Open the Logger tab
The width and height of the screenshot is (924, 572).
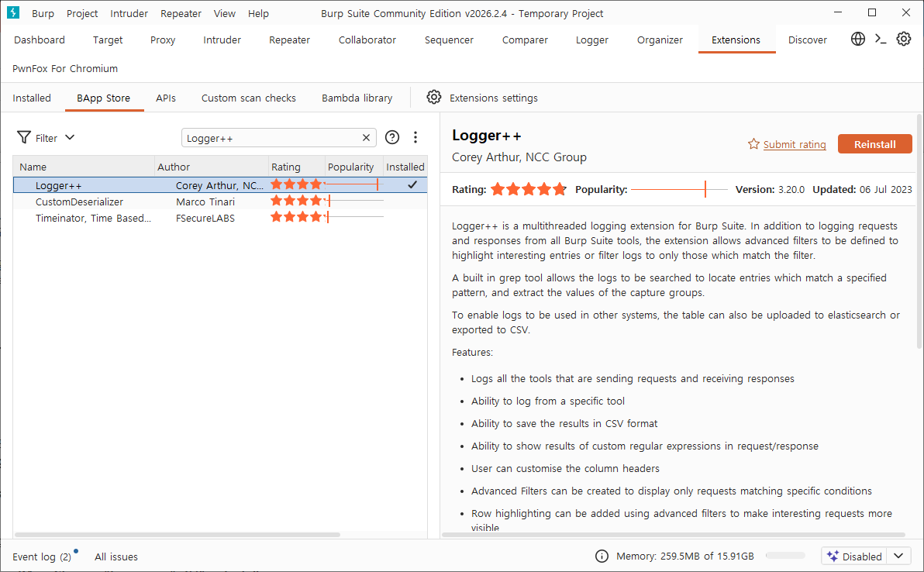(x=592, y=40)
